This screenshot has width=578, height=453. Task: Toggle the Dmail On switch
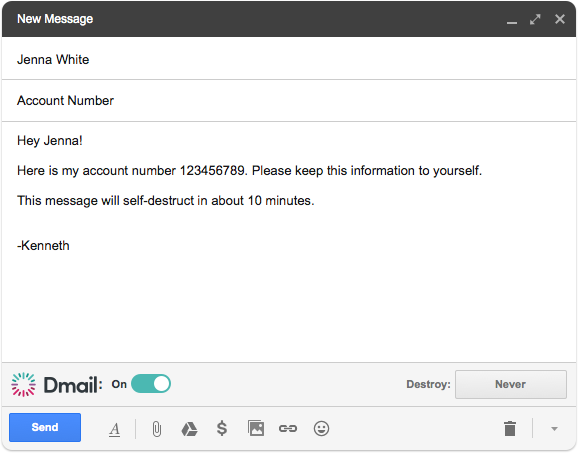point(151,384)
